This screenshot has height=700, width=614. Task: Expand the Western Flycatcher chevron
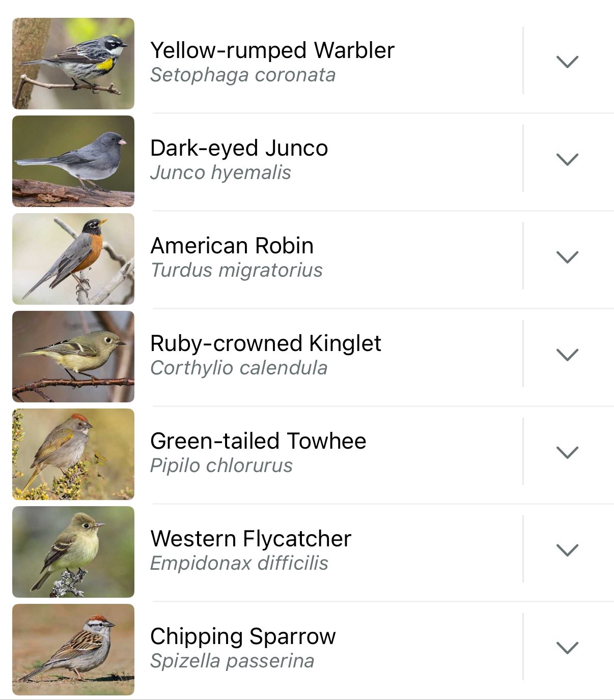tap(567, 550)
